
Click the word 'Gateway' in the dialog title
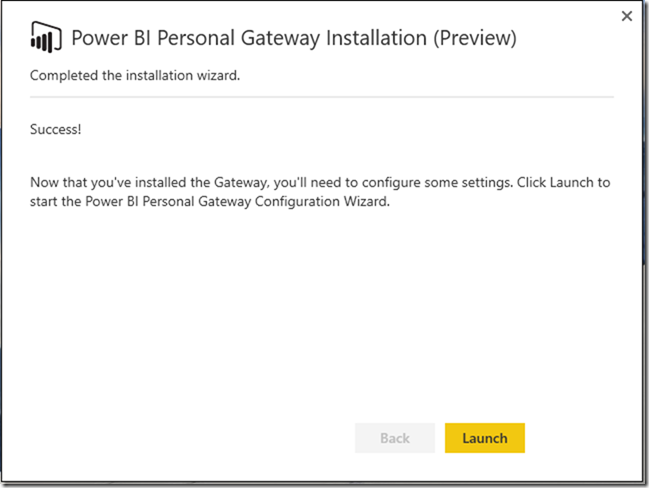click(280, 38)
